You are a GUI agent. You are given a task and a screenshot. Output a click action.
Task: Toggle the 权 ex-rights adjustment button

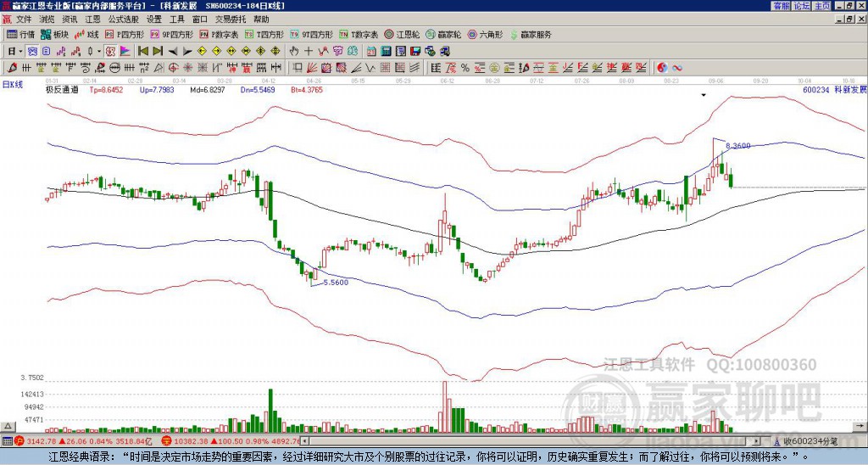110,51
